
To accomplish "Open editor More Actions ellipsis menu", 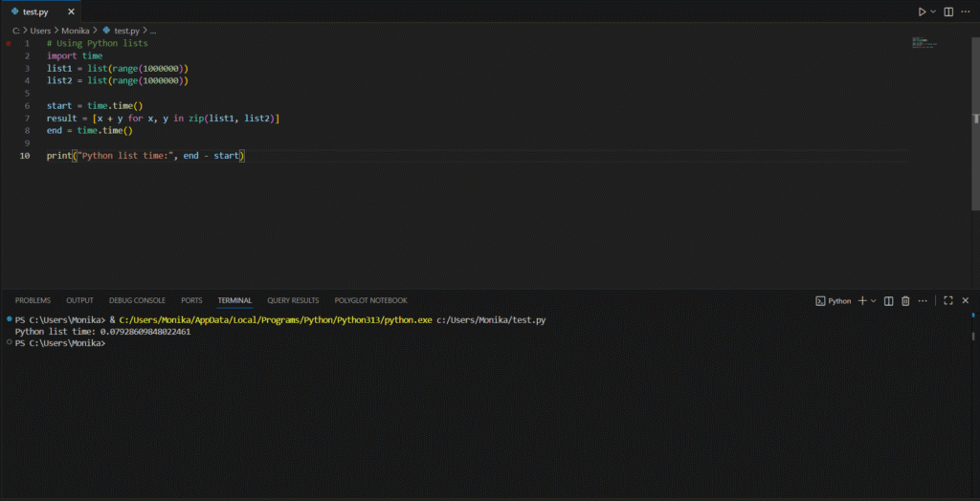I will pyautogui.click(x=967, y=11).
